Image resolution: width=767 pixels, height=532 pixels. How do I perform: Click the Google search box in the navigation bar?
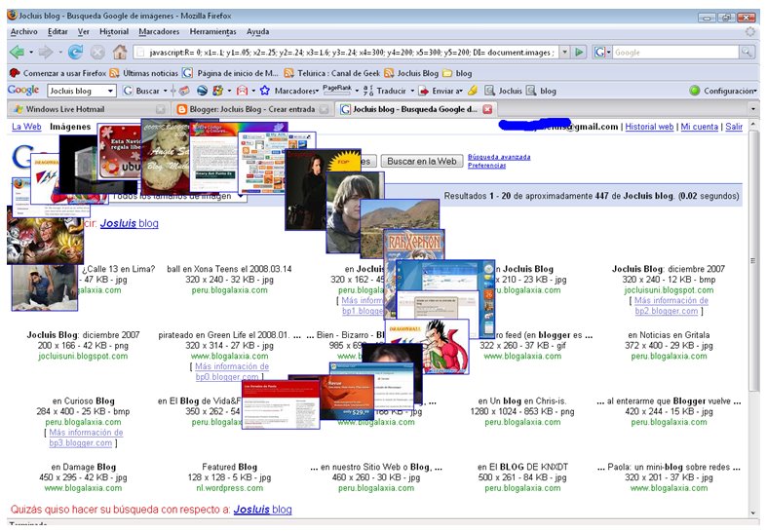[675, 52]
